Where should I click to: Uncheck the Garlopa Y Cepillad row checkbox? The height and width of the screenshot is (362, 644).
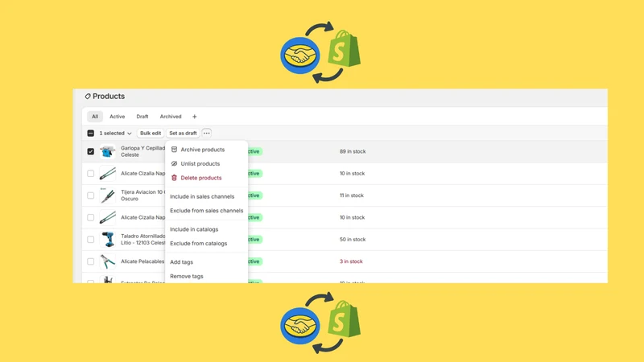click(x=91, y=151)
